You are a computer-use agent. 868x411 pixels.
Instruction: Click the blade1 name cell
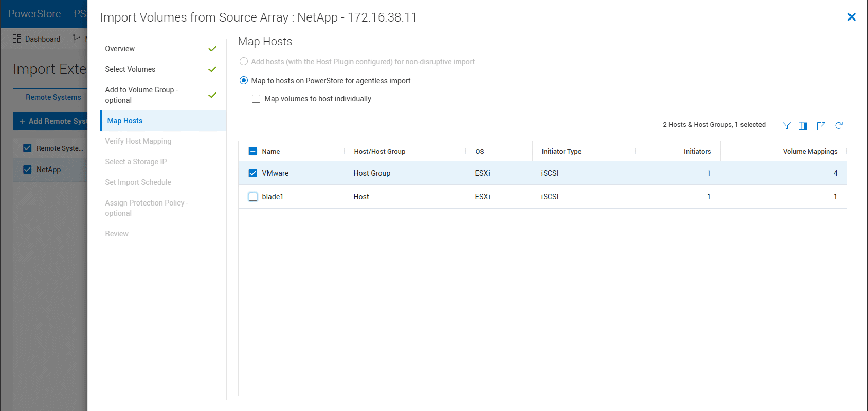(x=273, y=197)
